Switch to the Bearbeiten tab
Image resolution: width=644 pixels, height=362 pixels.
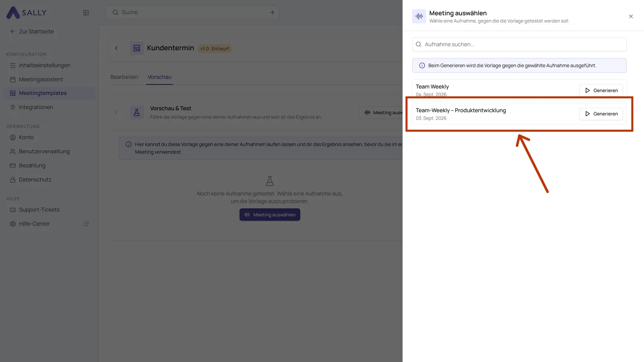(124, 77)
